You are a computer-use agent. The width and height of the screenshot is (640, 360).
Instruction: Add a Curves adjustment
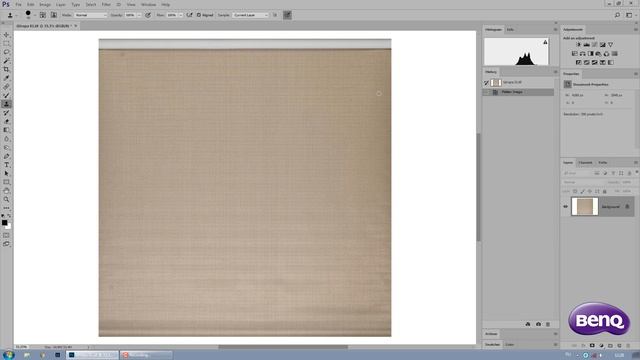[x=594, y=44]
